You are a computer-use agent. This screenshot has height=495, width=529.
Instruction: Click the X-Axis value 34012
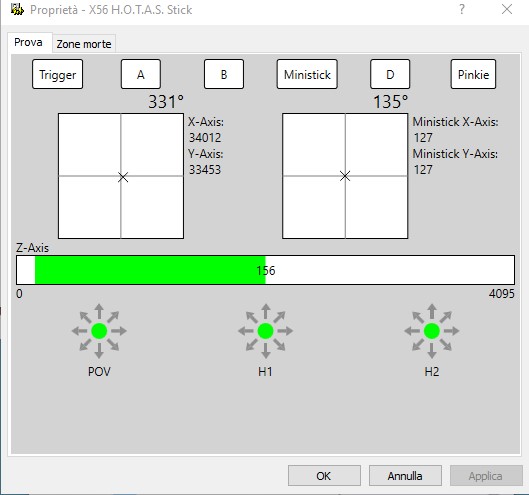(205, 138)
